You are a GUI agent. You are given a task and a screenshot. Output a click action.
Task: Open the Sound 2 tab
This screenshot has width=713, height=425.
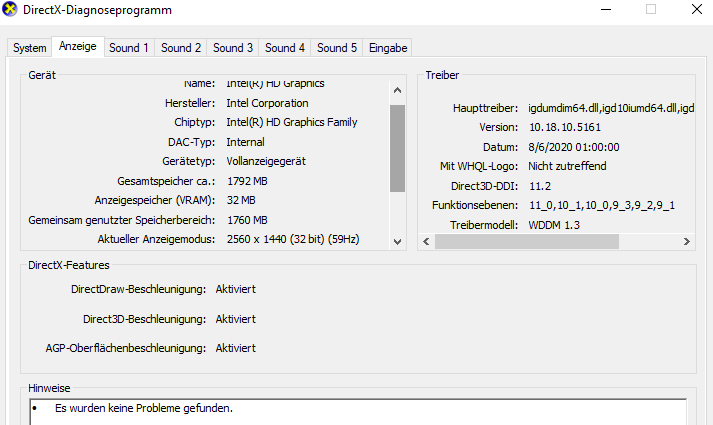point(181,48)
